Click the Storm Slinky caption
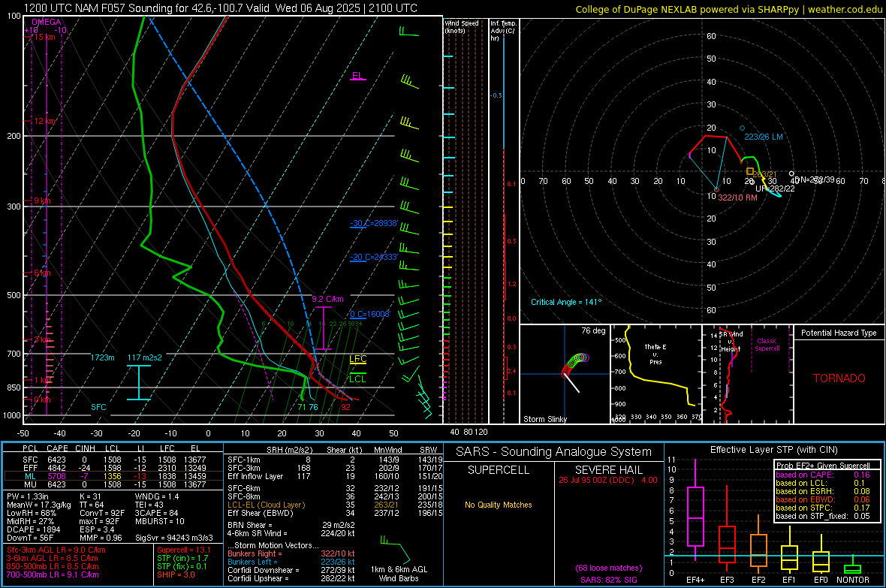 click(544, 419)
